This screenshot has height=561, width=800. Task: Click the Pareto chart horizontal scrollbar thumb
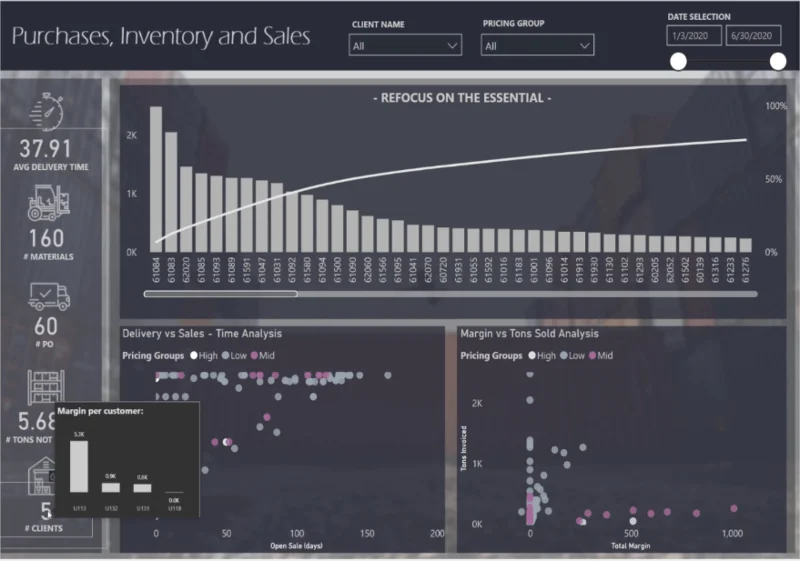tap(220, 294)
